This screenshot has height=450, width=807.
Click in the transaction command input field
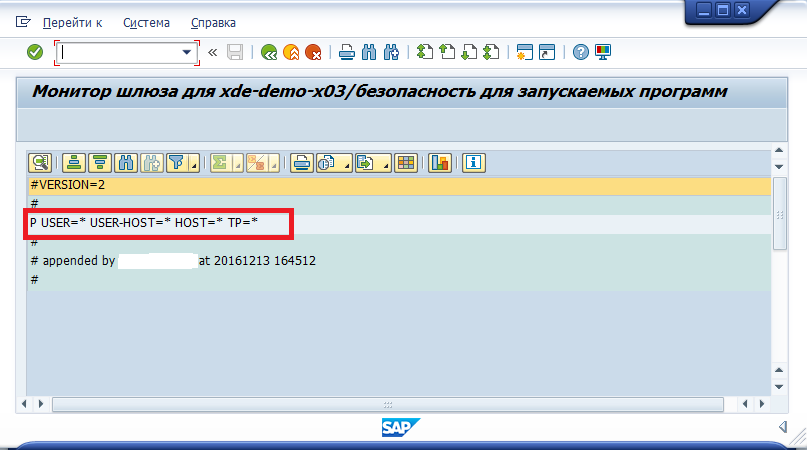click(120, 52)
